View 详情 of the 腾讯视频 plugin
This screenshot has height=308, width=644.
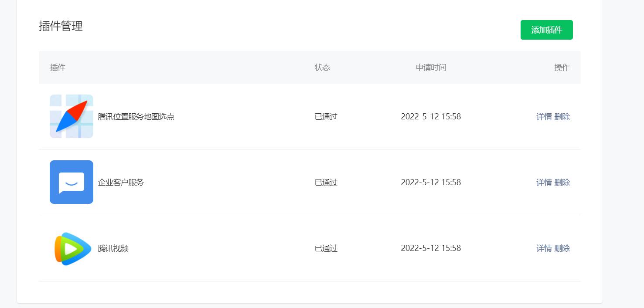(x=544, y=248)
